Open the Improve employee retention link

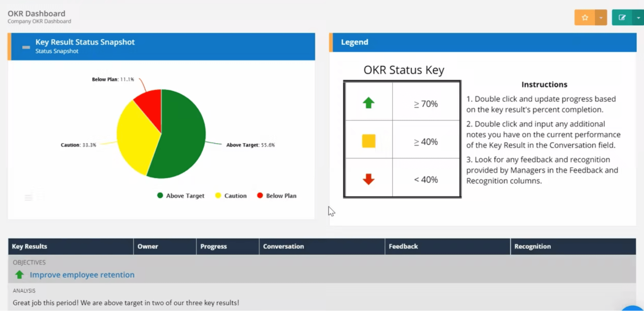point(82,275)
